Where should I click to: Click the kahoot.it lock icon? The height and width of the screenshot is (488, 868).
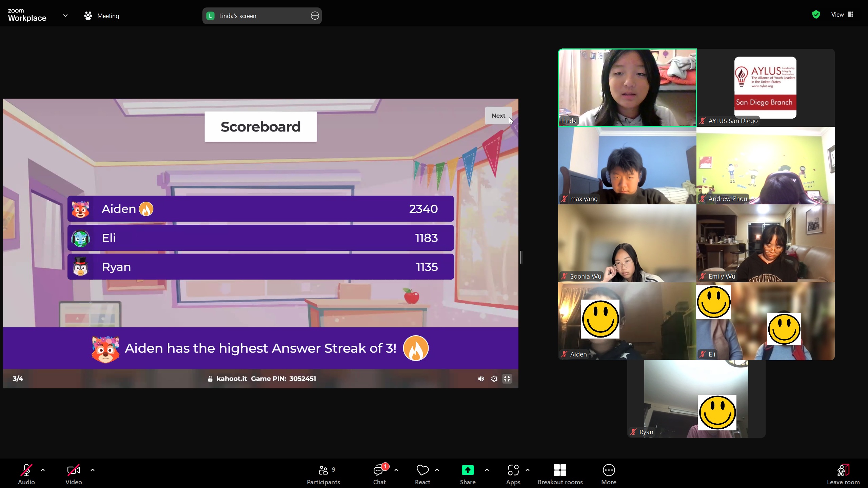pos(210,379)
